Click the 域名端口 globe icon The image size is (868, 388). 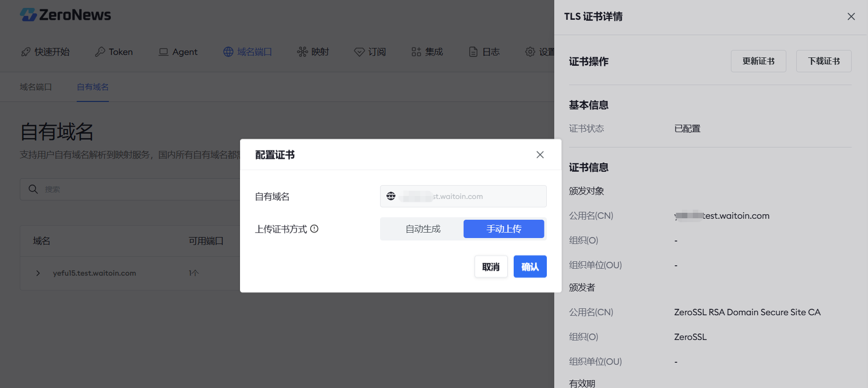pyautogui.click(x=228, y=52)
